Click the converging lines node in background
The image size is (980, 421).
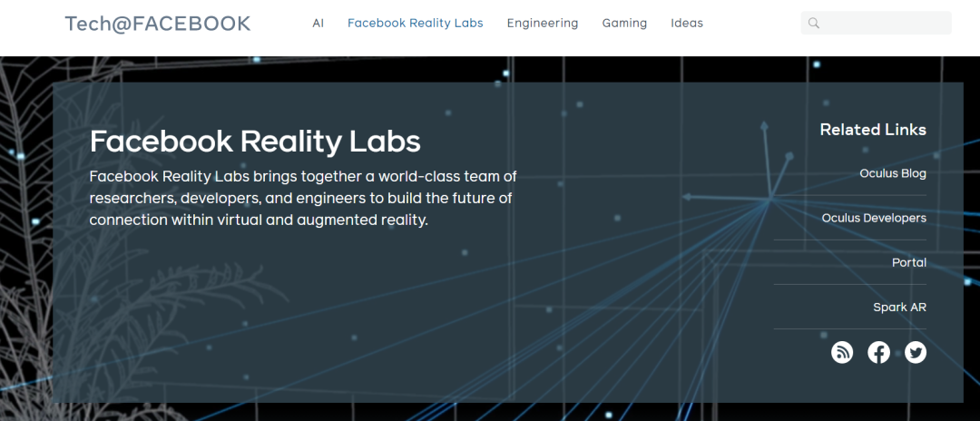click(770, 199)
